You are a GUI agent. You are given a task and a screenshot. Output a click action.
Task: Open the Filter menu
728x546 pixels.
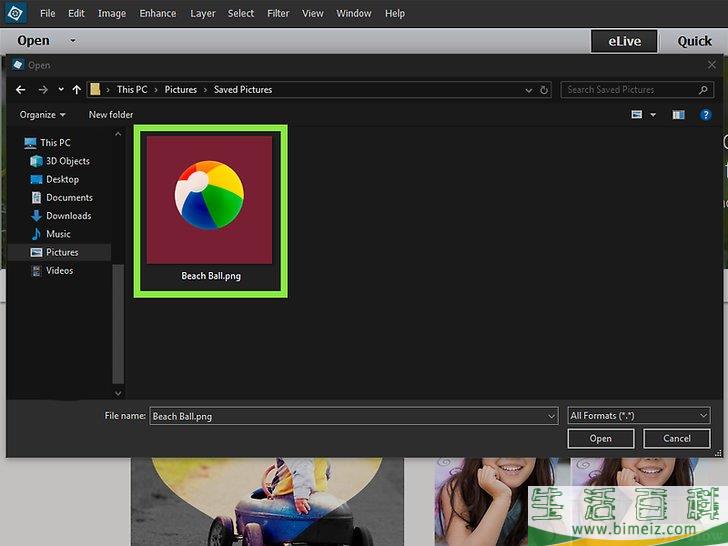(x=279, y=14)
